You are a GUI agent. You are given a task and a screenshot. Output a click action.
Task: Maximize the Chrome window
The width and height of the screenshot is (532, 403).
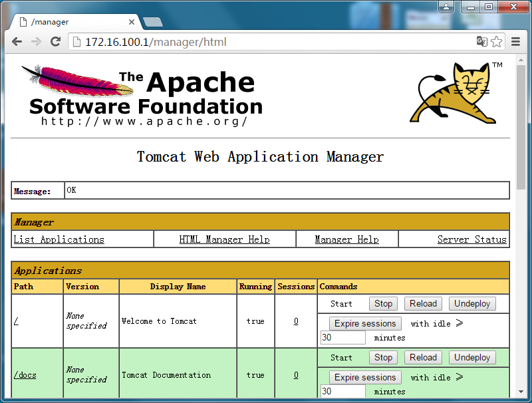pos(489,7)
